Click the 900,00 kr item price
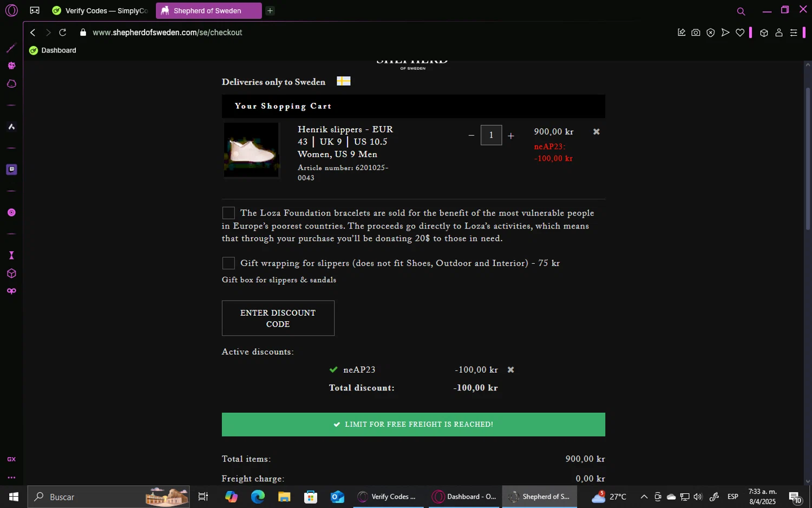This screenshot has height=508, width=812. (553, 132)
